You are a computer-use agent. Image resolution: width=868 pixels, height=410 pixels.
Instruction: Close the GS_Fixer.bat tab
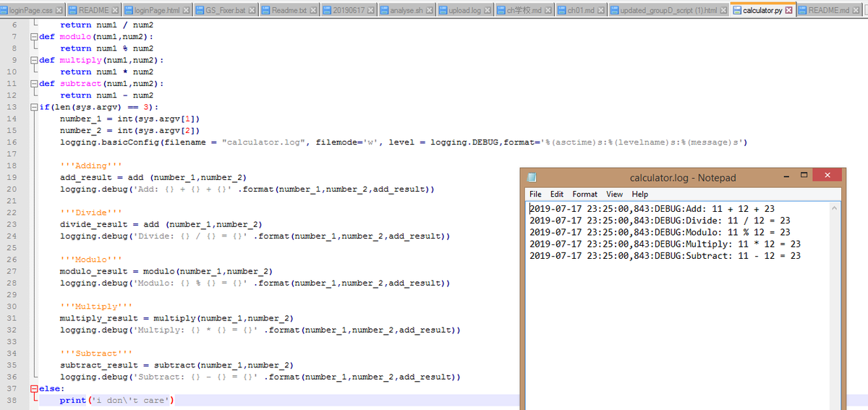pos(252,11)
